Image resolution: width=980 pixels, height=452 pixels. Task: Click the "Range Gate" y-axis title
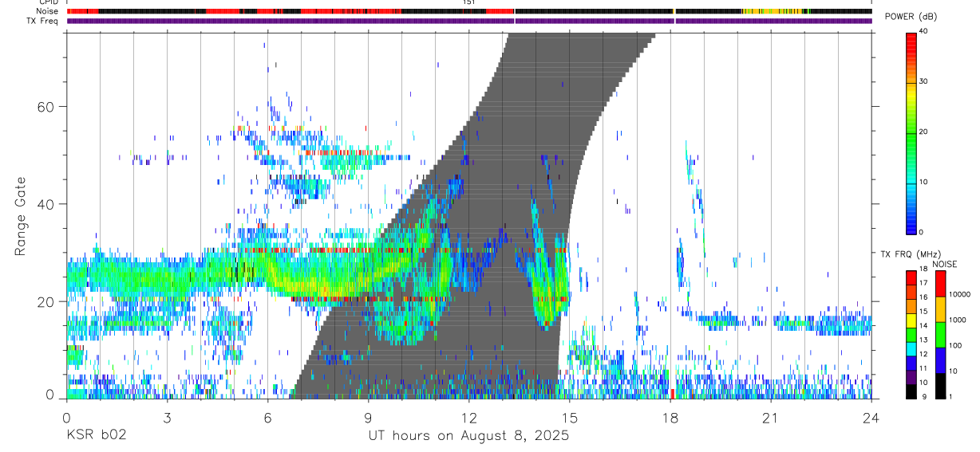pos(21,216)
